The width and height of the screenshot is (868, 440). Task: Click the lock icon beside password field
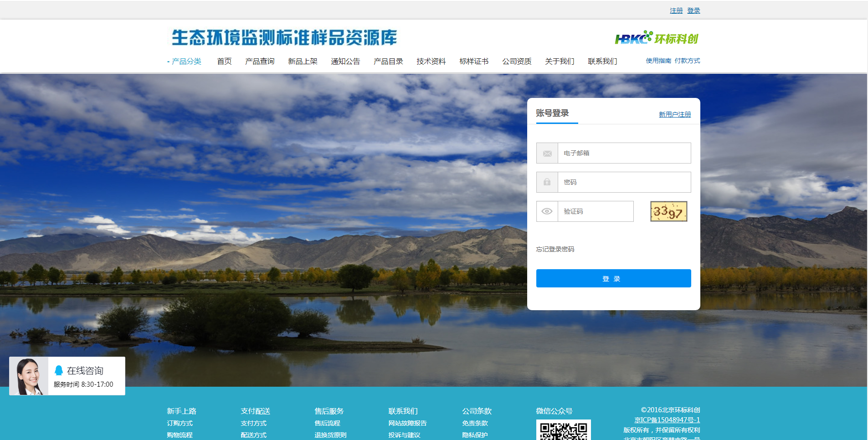(547, 182)
